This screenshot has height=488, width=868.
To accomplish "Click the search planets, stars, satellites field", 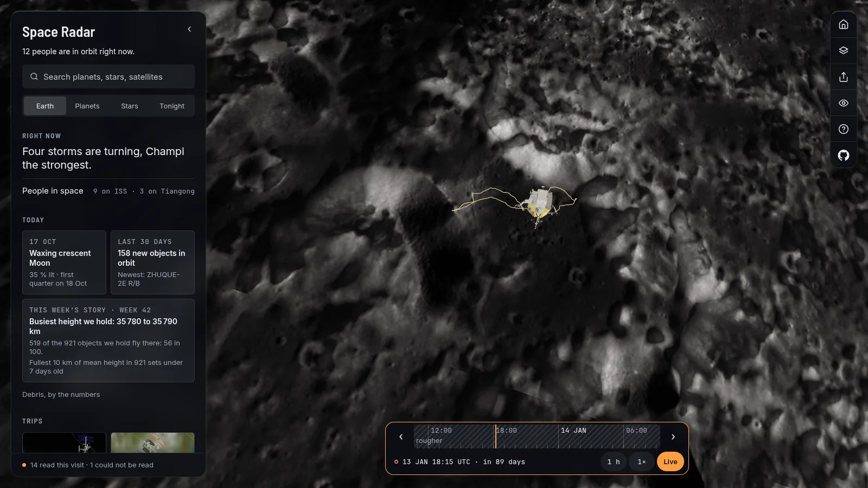I will [x=108, y=76].
